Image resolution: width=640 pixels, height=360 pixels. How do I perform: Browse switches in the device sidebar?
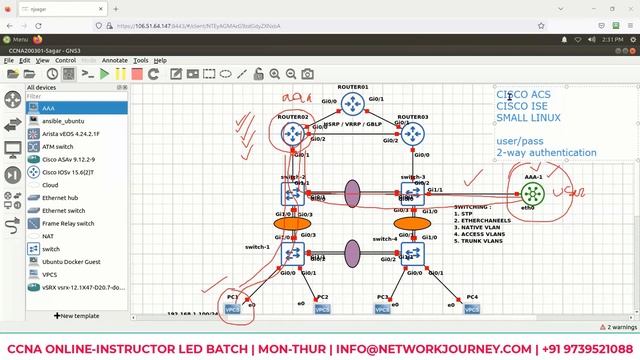(x=13, y=124)
